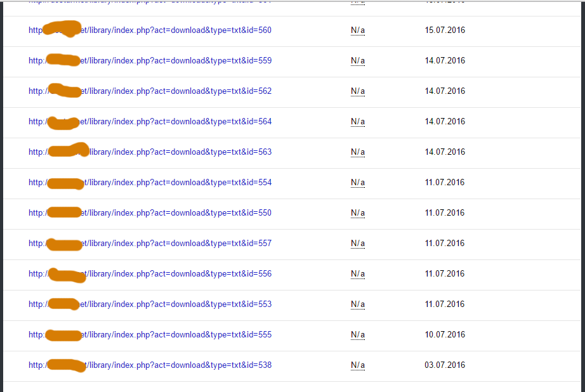Click N/a next to the id=557 link
This screenshot has height=392, width=585.
pyautogui.click(x=358, y=244)
